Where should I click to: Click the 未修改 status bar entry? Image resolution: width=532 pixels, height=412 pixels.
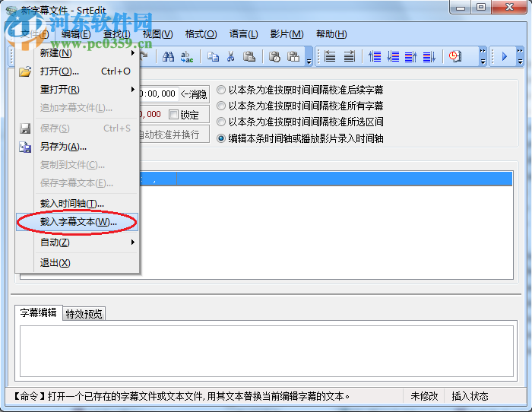424,396
